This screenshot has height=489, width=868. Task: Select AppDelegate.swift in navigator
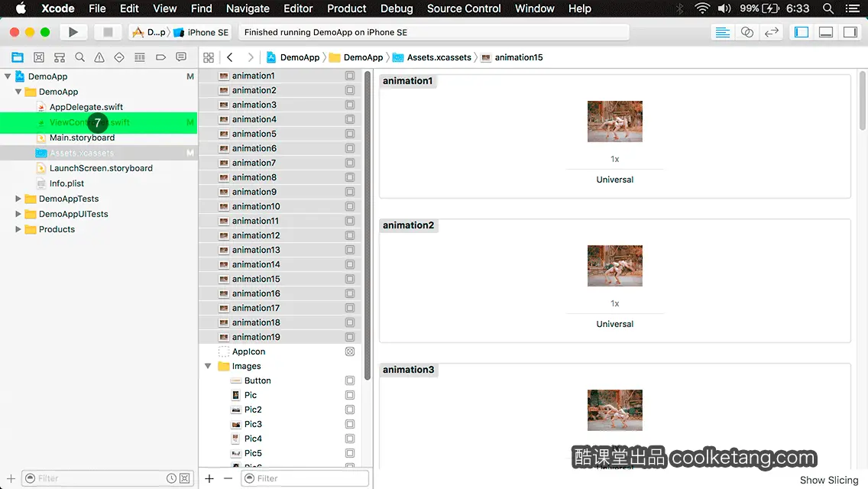(x=86, y=107)
